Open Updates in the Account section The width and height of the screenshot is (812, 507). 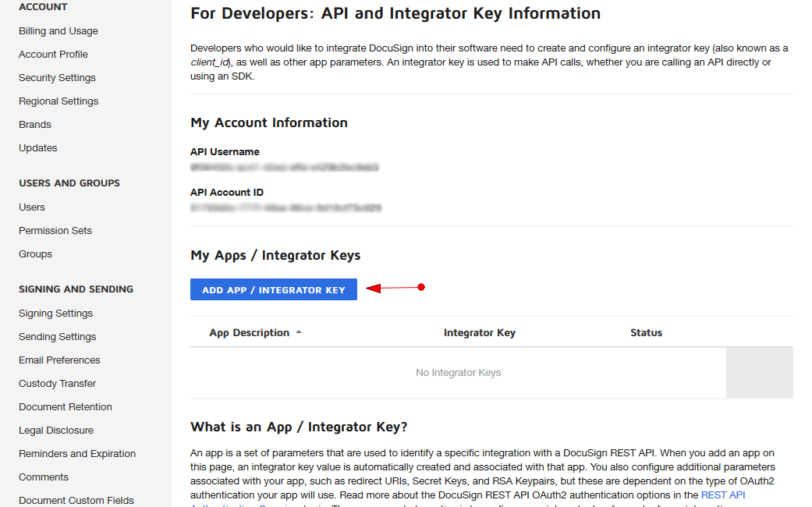coord(37,147)
